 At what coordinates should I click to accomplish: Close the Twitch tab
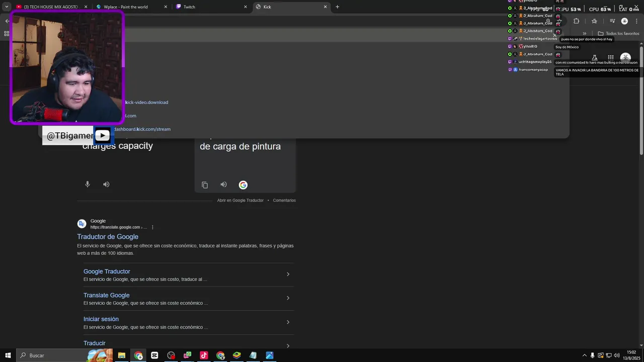click(246, 7)
